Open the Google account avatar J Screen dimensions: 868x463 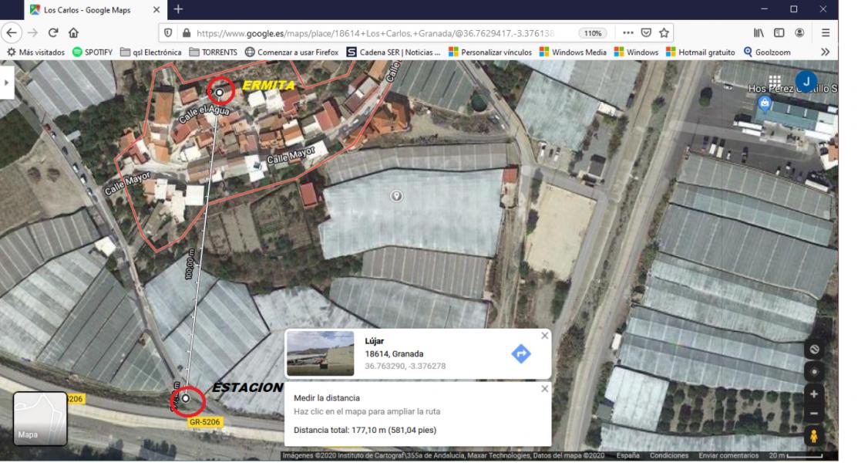tap(806, 81)
